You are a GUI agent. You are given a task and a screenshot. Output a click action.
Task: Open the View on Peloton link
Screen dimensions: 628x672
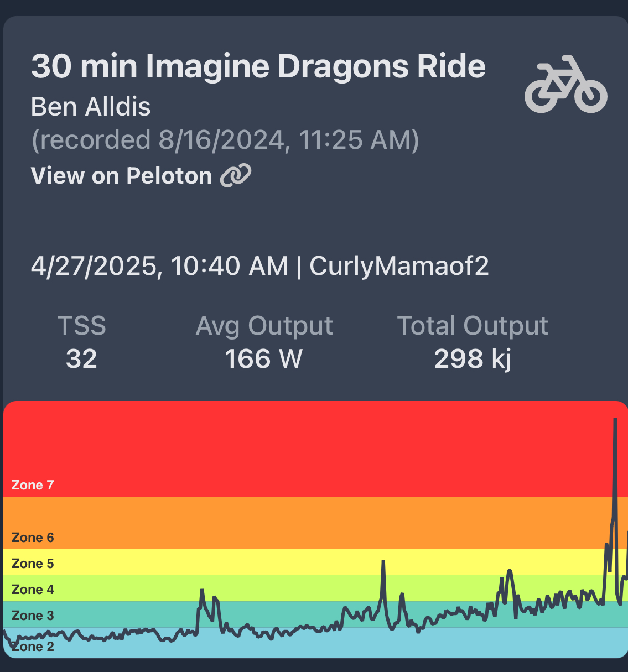click(122, 176)
